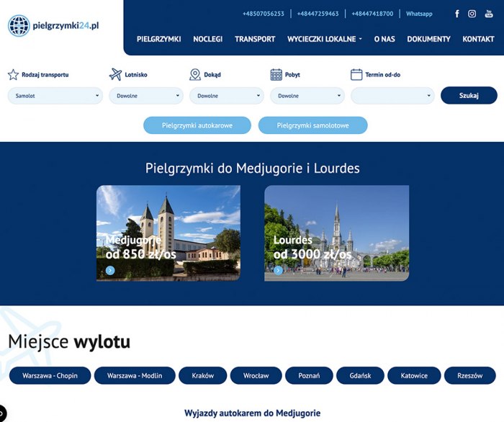Click the Szukaj search button
The image size is (504, 422).
coord(469,96)
